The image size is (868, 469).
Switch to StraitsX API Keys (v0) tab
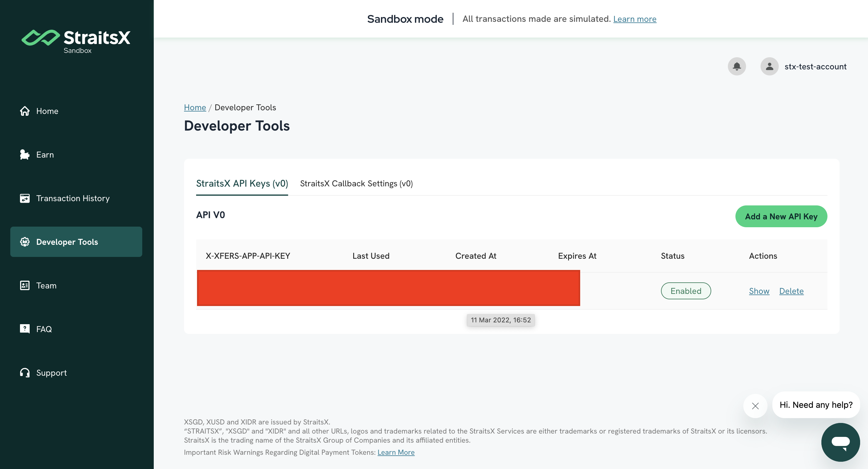point(242,184)
